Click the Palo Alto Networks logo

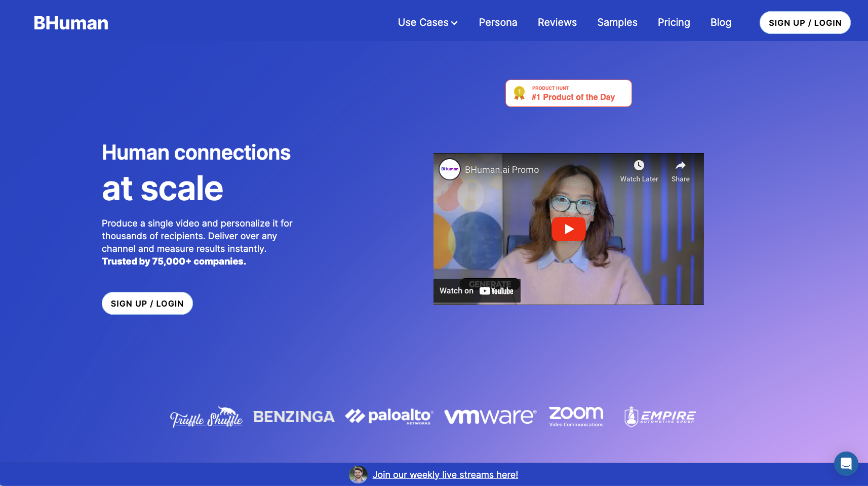389,417
